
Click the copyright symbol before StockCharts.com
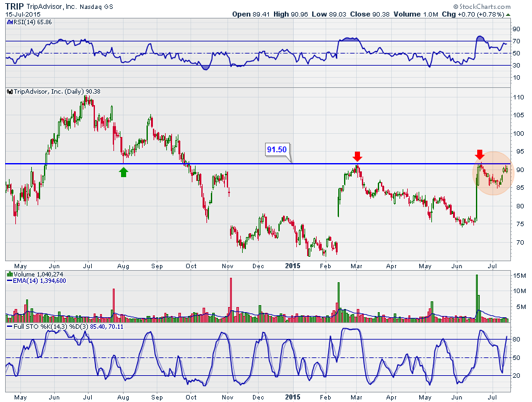456,6
